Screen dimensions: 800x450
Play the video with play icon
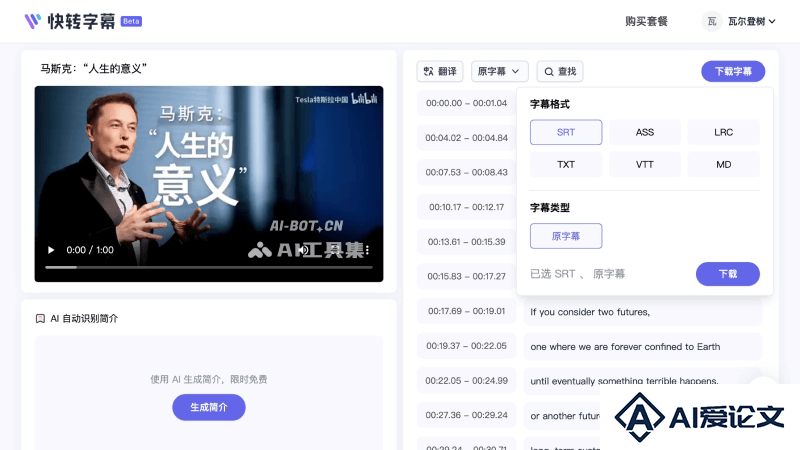pyautogui.click(x=51, y=250)
